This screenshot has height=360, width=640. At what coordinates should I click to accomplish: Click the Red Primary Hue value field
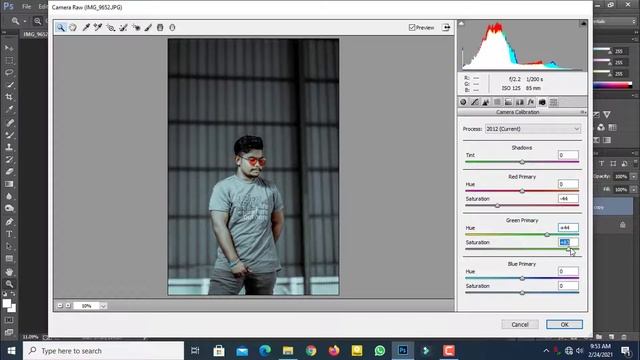568,184
